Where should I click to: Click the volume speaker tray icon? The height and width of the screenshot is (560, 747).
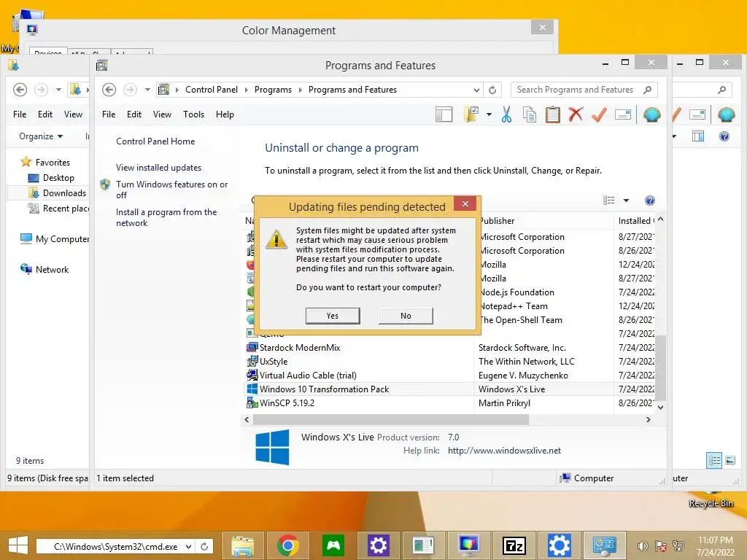tap(643, 546)
